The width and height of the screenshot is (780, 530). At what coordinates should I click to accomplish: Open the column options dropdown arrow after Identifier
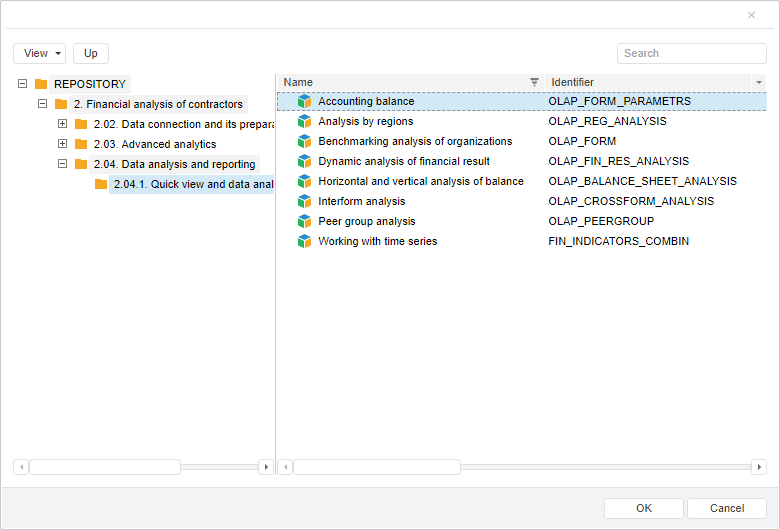(759, 82)
